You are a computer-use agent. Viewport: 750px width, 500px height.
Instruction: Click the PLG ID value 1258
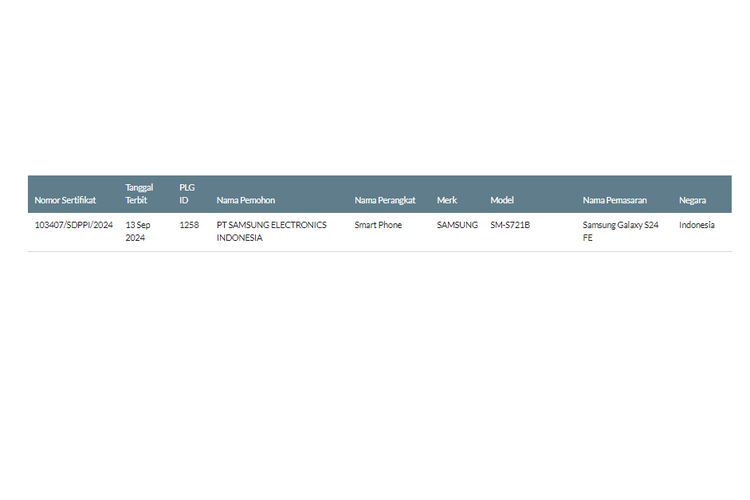tap(189, 225)
